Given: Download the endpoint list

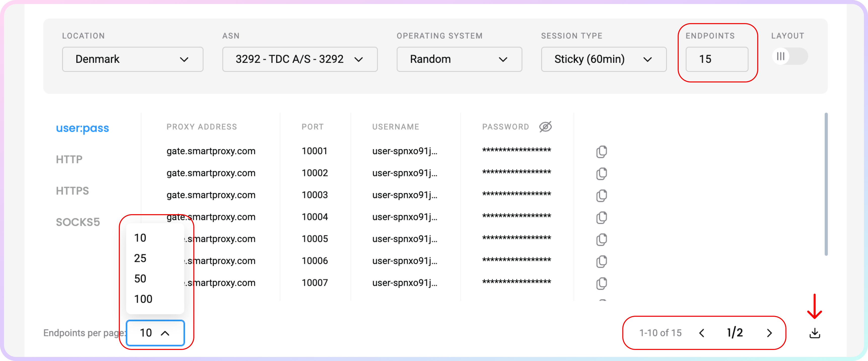Looking at the screenshot, I should click(814, 333).
